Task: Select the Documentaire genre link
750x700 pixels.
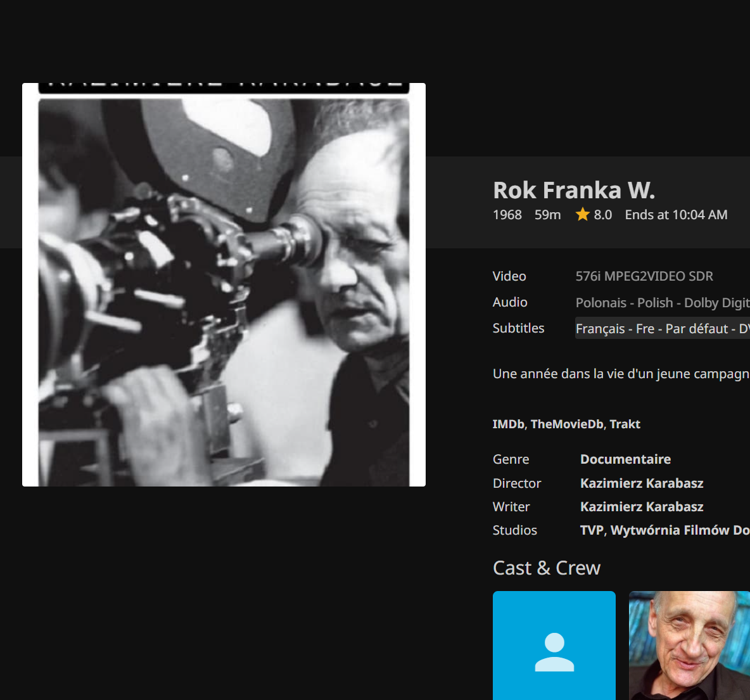Action: pos(625,459)
